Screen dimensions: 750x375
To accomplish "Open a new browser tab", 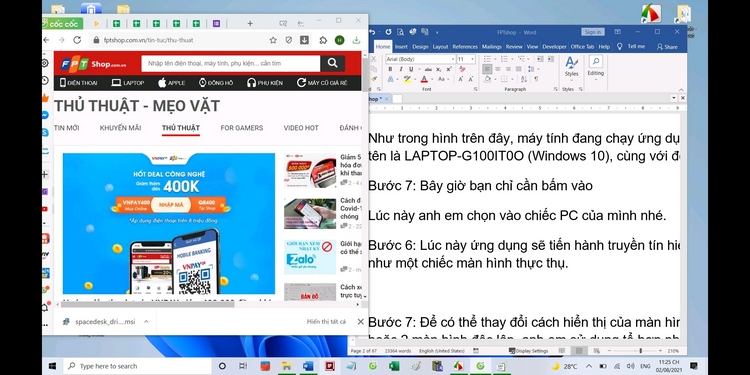I will (x=250, y=23).
